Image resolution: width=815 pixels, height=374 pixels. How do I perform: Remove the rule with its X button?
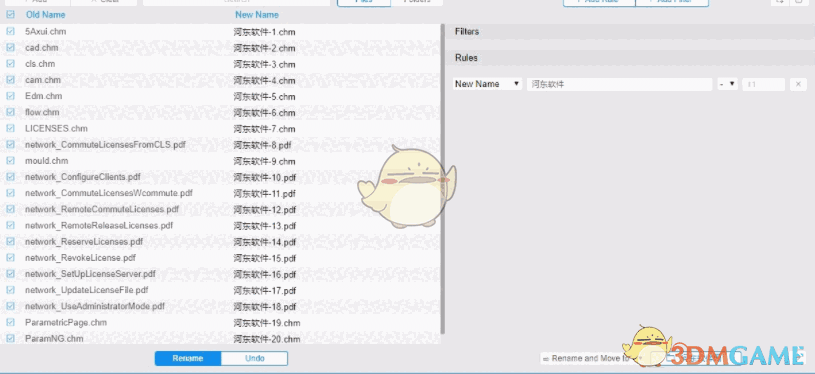(x=798, y=84)
